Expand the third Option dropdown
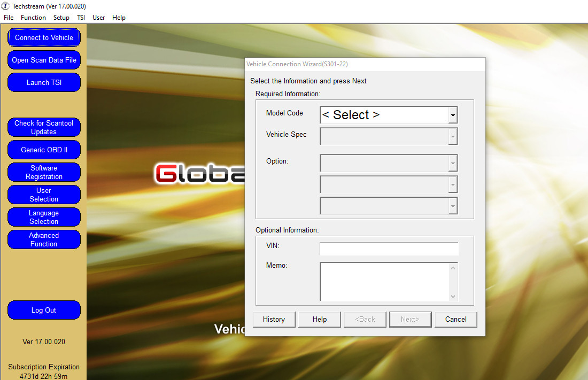The image size is (588, 380). pos(453,206)
